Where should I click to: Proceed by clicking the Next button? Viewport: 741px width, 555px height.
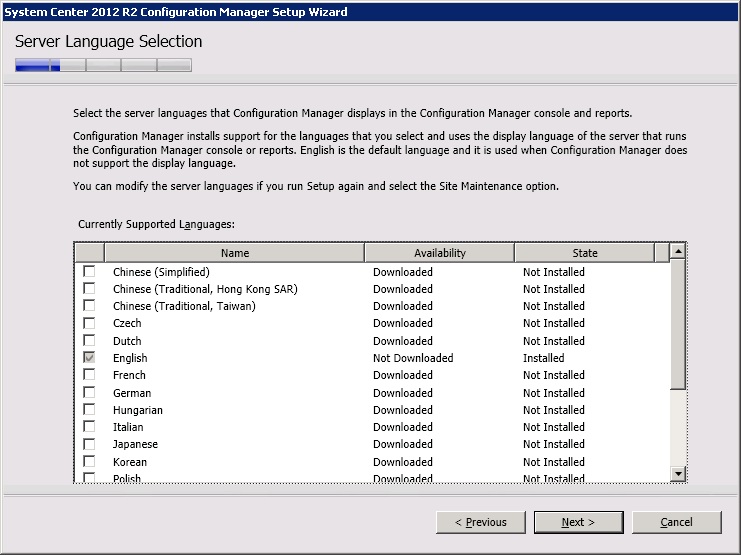click(579, 522)
